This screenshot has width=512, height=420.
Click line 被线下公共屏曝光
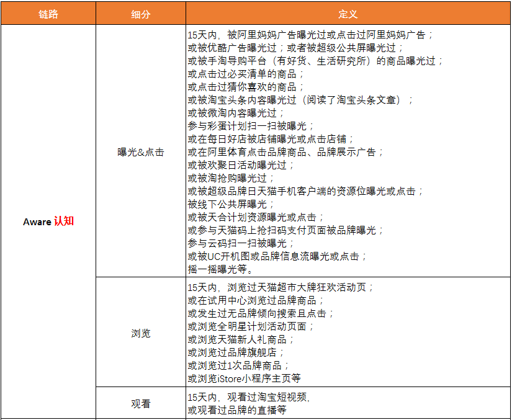[231, 205]
